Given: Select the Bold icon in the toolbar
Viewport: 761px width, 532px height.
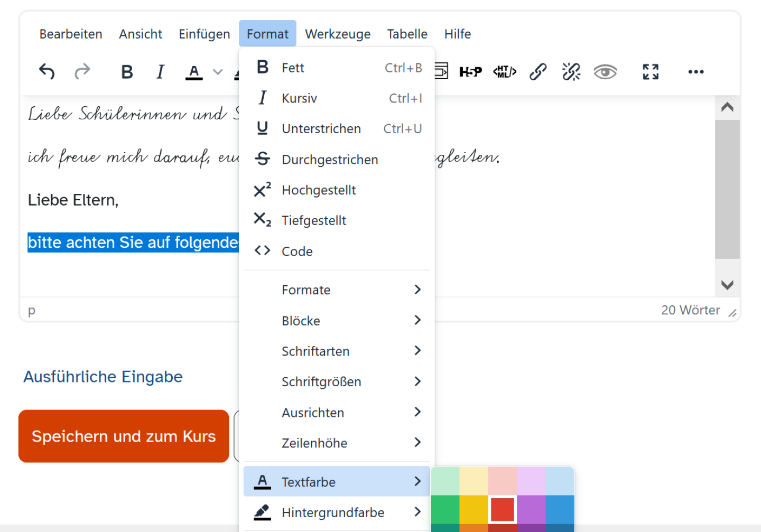Looking at the screenshot, I should [x=127, y=71].
